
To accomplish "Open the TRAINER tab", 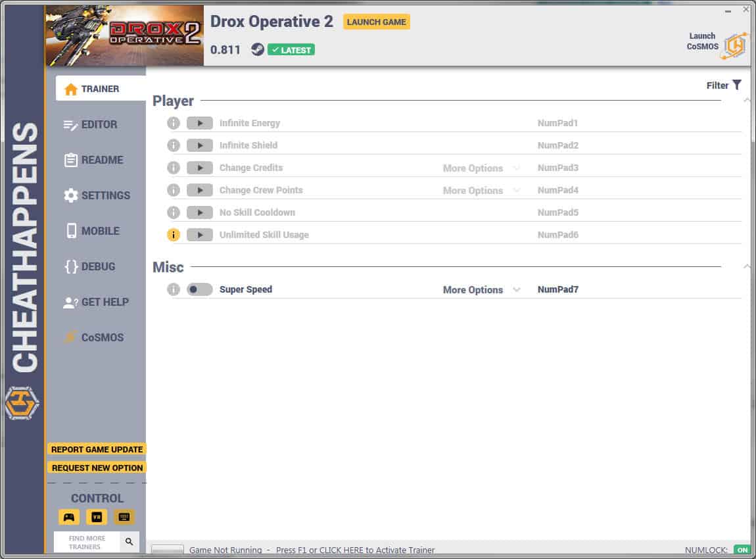I will (101, 89).
